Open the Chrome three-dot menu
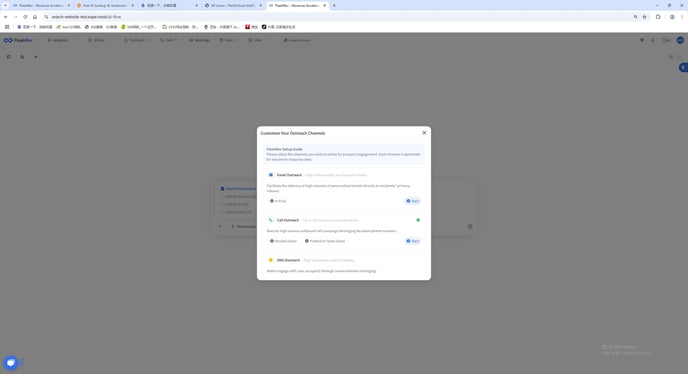Viewport: 688px width, 374px height. coord(682,17)
